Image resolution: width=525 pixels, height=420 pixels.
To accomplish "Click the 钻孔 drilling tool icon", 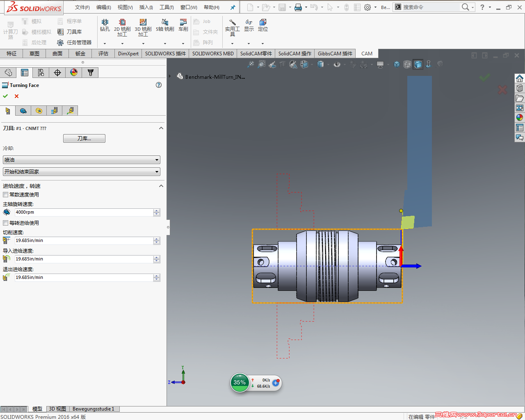I will click(x=105, y=25).
